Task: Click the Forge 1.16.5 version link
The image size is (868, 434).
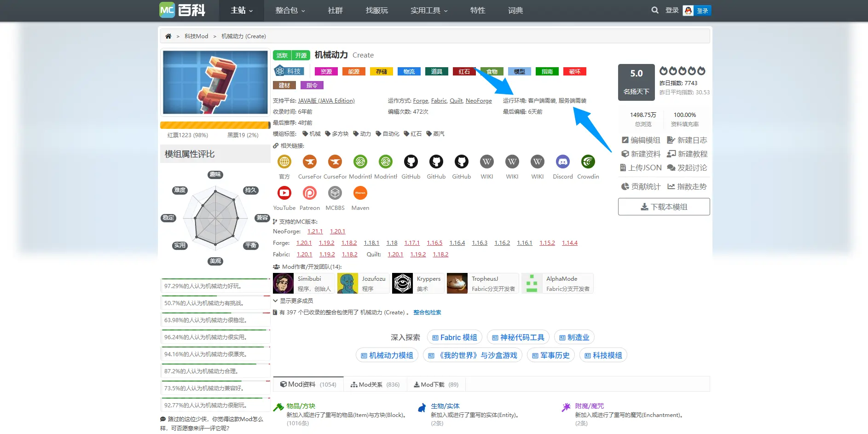Action: tap(434, 243)
